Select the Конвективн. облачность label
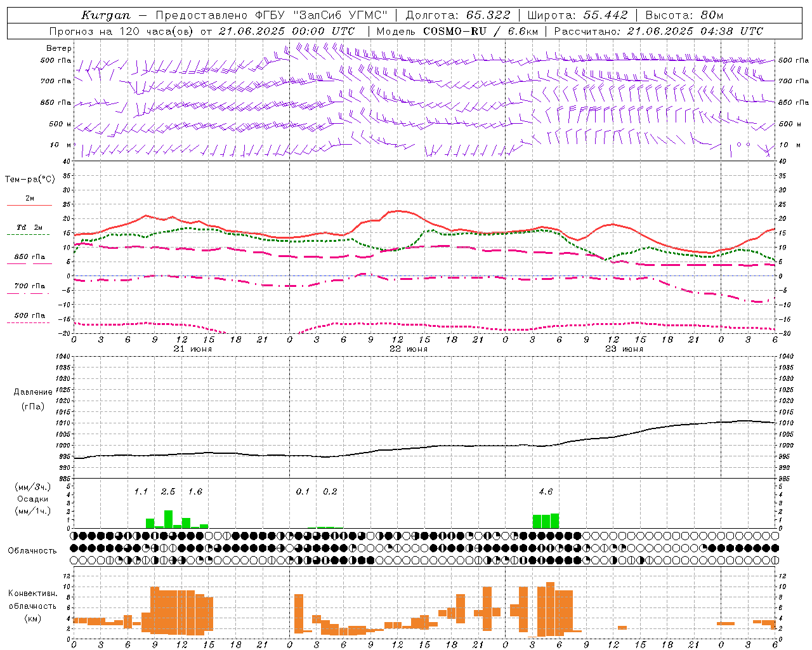The image size is (812, 650). click(x=33, y=599)
